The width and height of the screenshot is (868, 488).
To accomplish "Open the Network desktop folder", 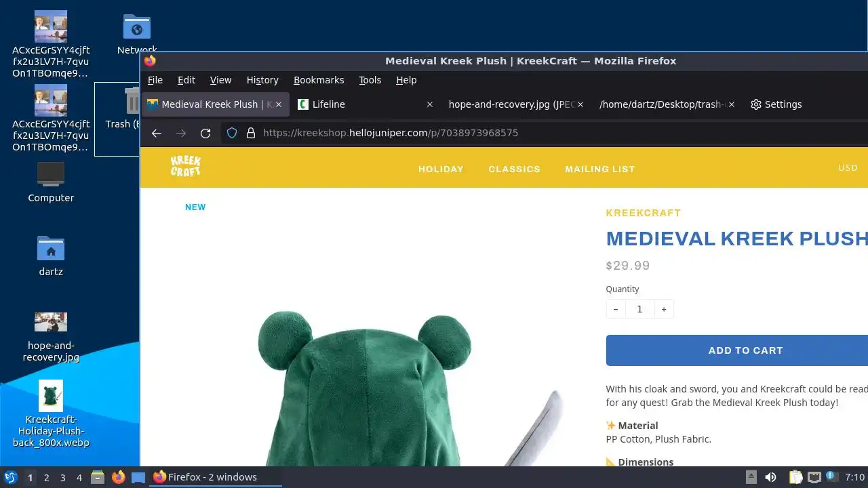I will 137,34.
